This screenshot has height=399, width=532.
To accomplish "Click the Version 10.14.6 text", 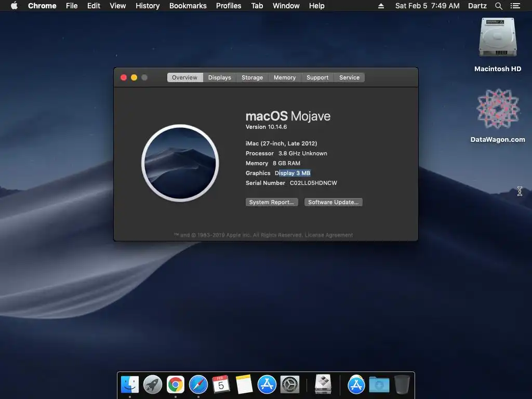I will point(267,127).
